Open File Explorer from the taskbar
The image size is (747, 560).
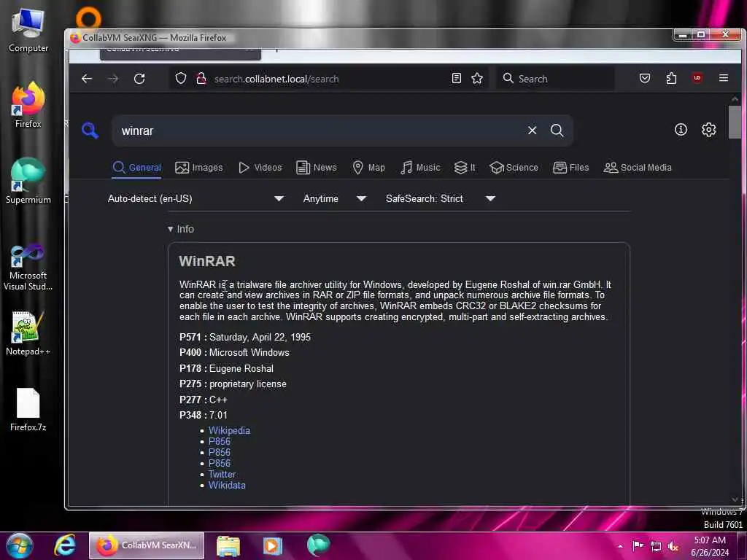[228, 545]
